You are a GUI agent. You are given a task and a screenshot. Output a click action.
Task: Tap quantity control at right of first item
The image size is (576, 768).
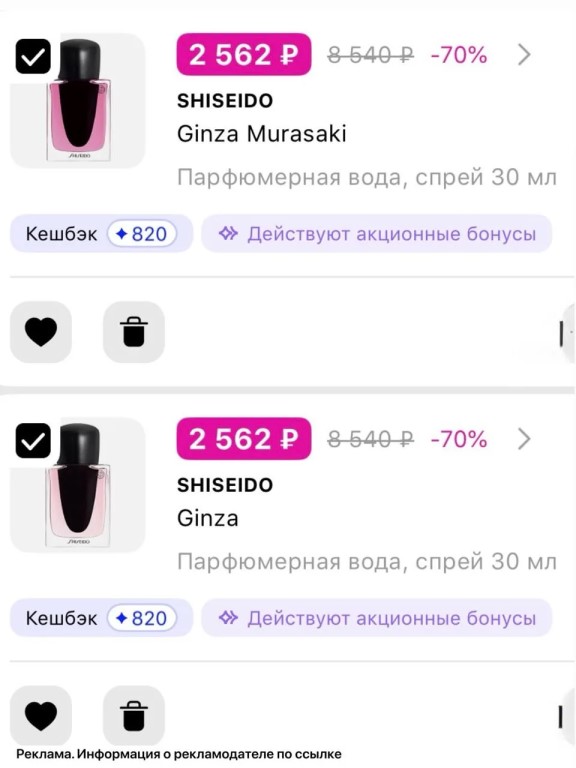[x=567, y=334]
